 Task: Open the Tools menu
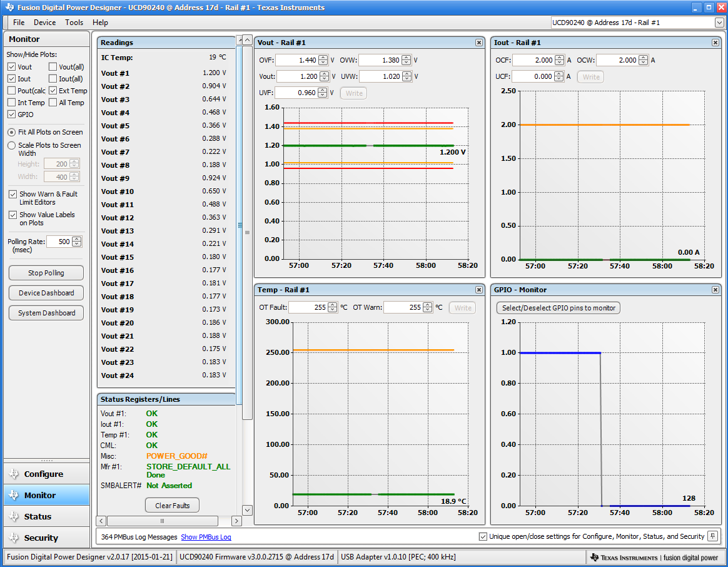(x=74, y=23)
